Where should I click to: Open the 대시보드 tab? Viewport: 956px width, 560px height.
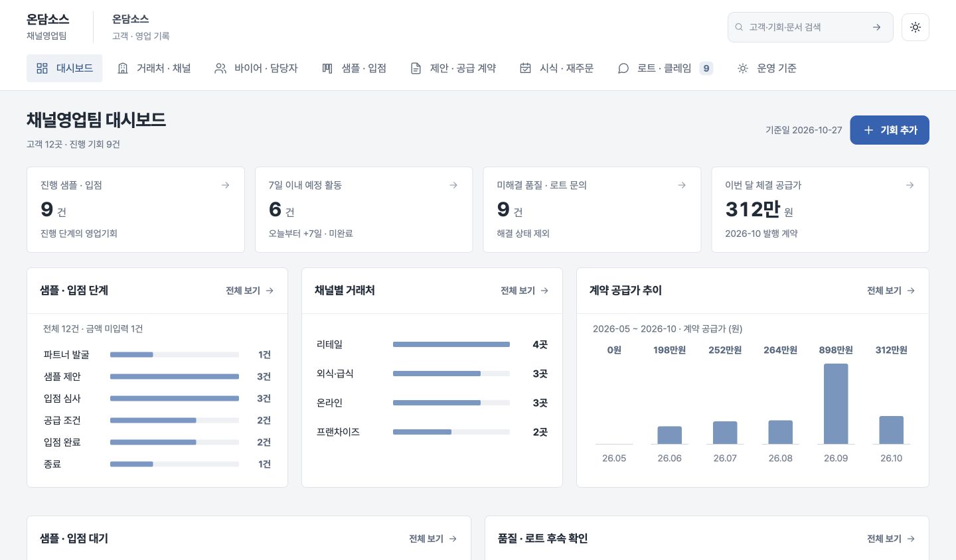point(64,68)
